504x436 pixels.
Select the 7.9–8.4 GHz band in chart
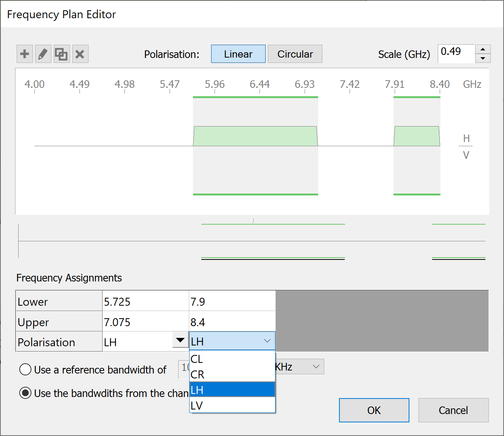pos(417,136)
